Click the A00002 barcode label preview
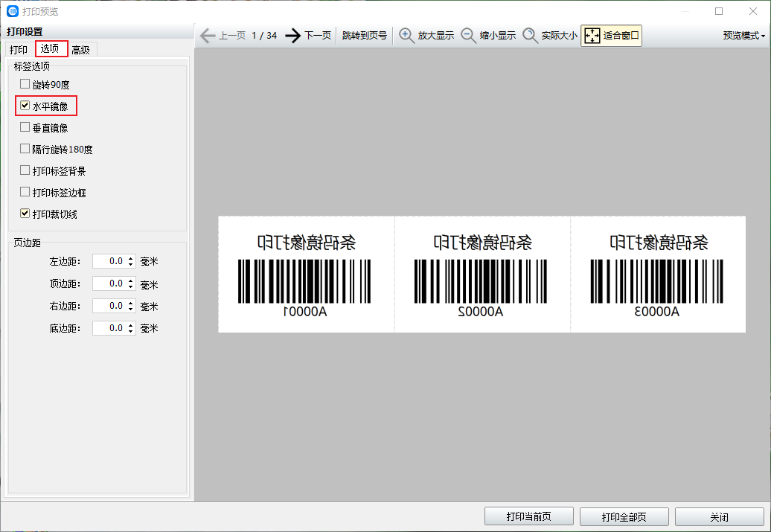The width and height of the screenshot is (771, 532). 482,275
